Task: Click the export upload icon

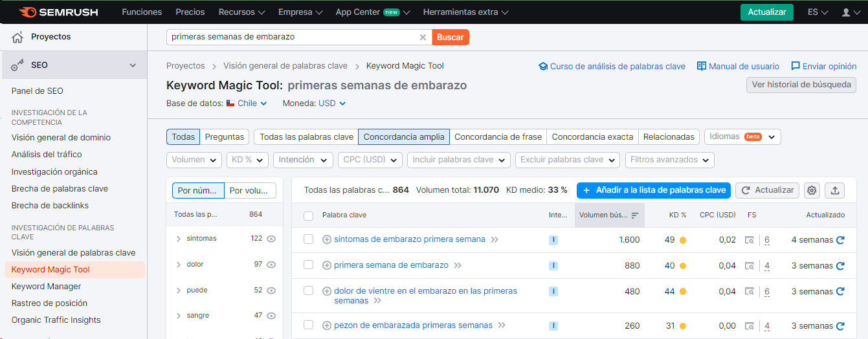Action: [x=835, y=190]
